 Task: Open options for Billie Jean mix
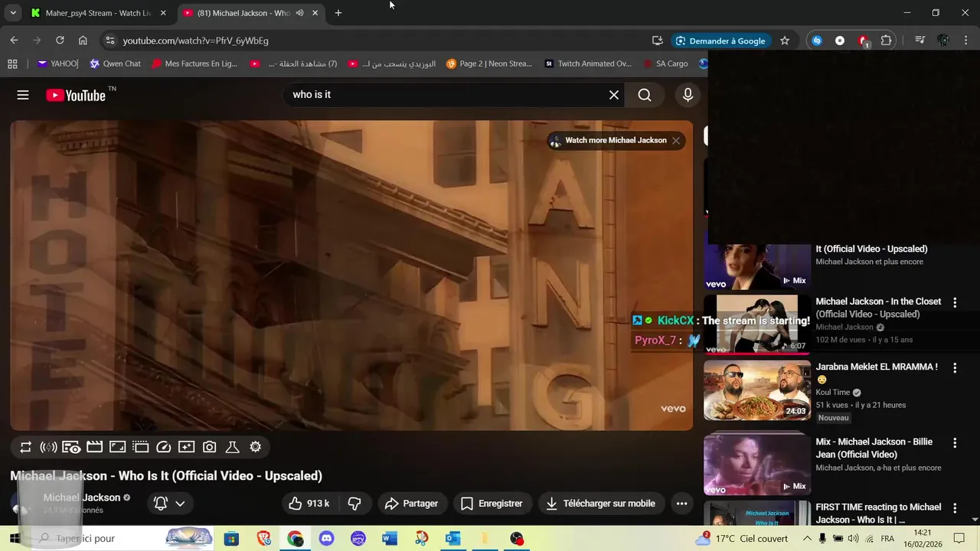coord(955,443)
